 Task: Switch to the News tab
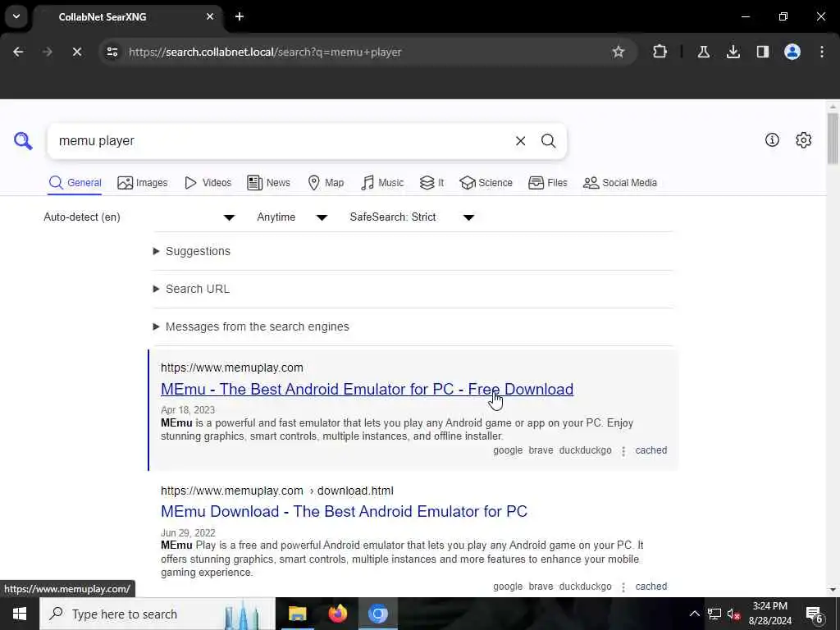click(268, 183)
